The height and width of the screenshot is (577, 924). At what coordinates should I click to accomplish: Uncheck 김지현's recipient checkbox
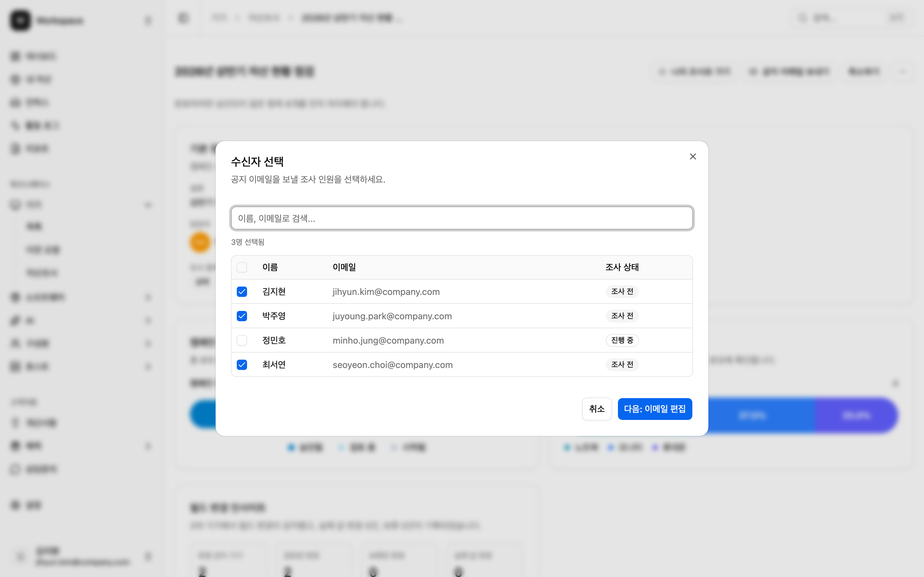(242, 292)
